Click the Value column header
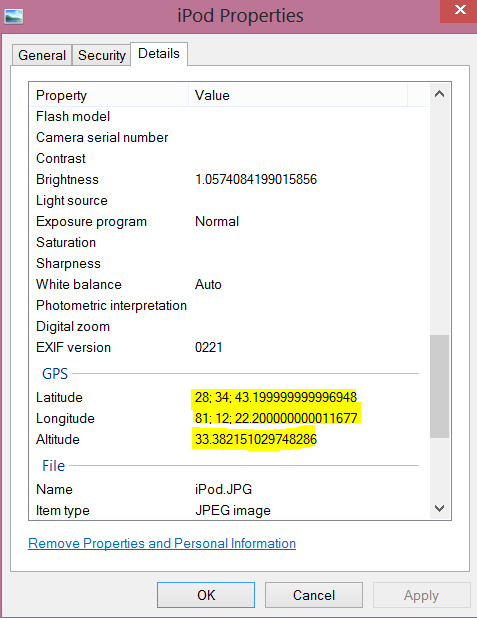 point(298,95)
